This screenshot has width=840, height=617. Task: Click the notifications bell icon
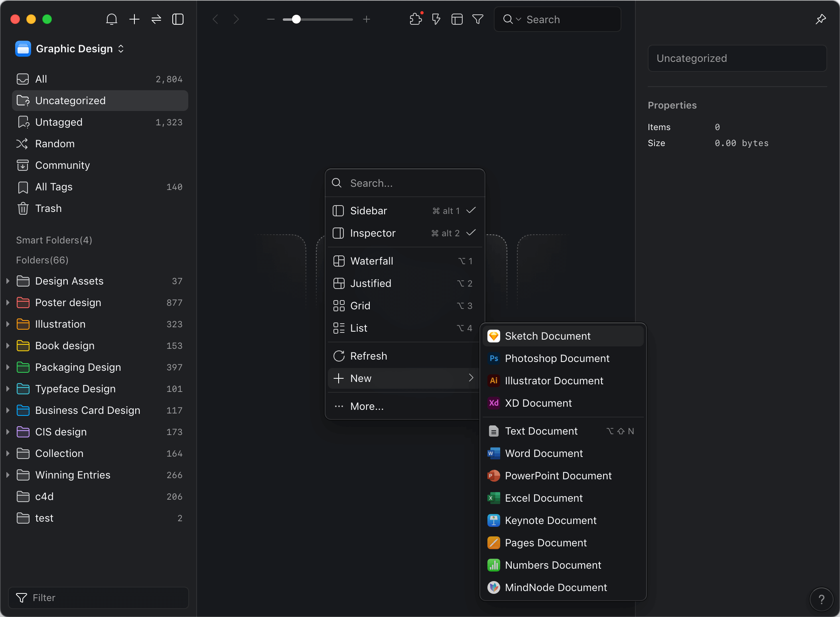[x=112, y=19]
